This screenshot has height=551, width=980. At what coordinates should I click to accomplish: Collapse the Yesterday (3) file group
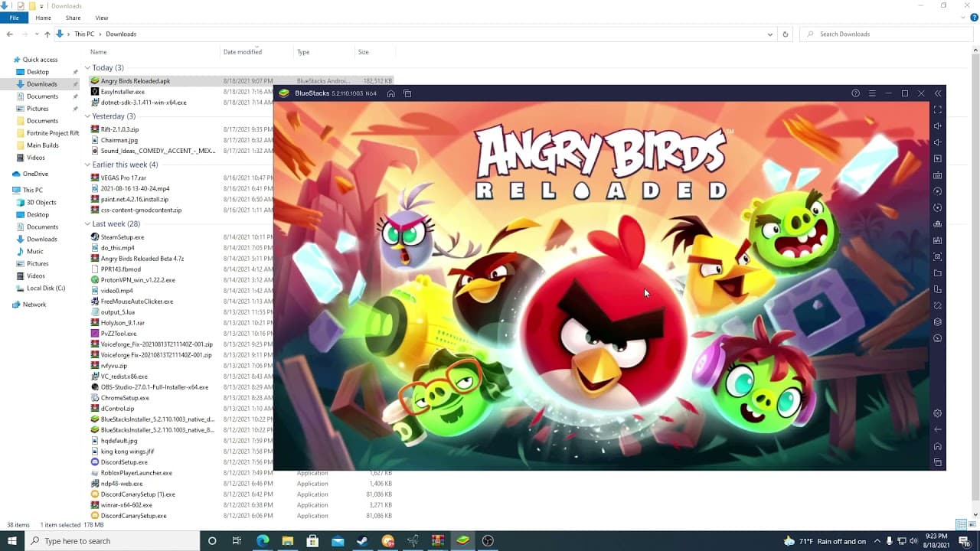87,116
